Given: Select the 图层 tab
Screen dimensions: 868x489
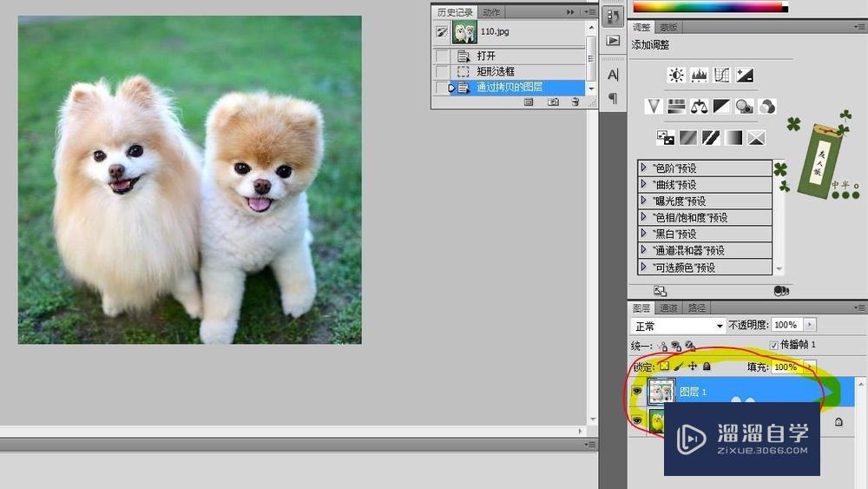Looking at the screenshot, I should (x=641, y=308).
